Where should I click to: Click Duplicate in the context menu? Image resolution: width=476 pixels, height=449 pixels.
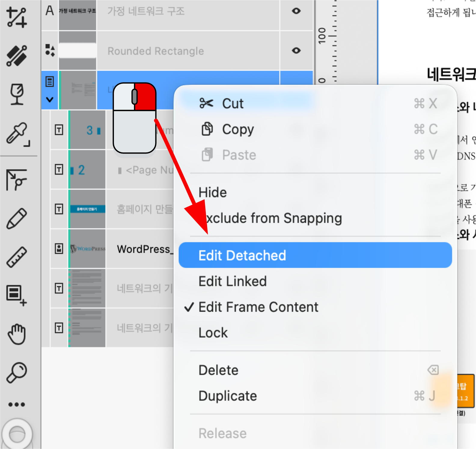[x=228, y=396]
